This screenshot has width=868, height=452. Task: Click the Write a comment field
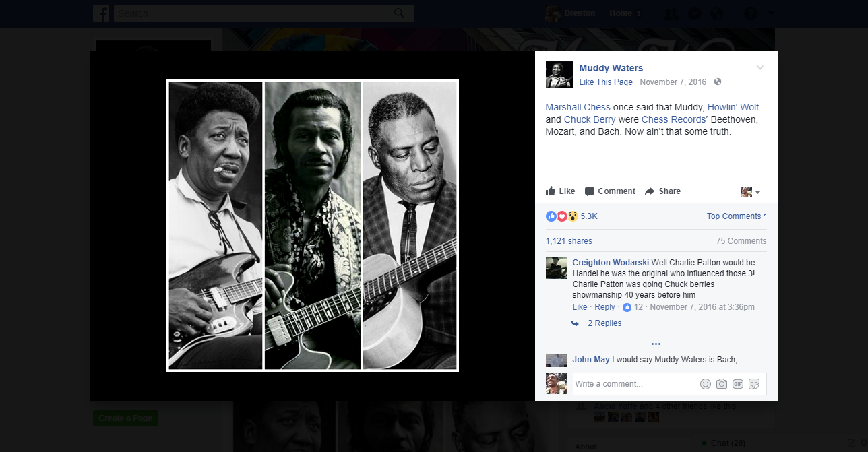[x=633, y=384]
